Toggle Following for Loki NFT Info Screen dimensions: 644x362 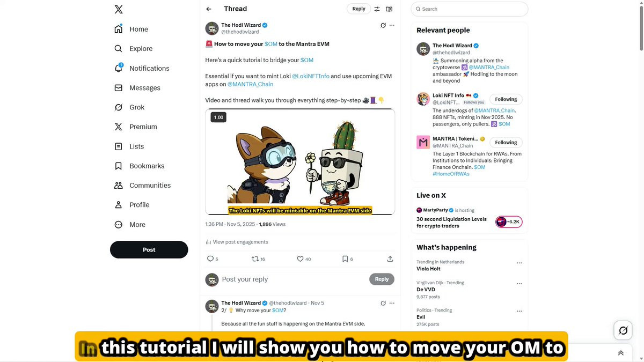(506, 99)
